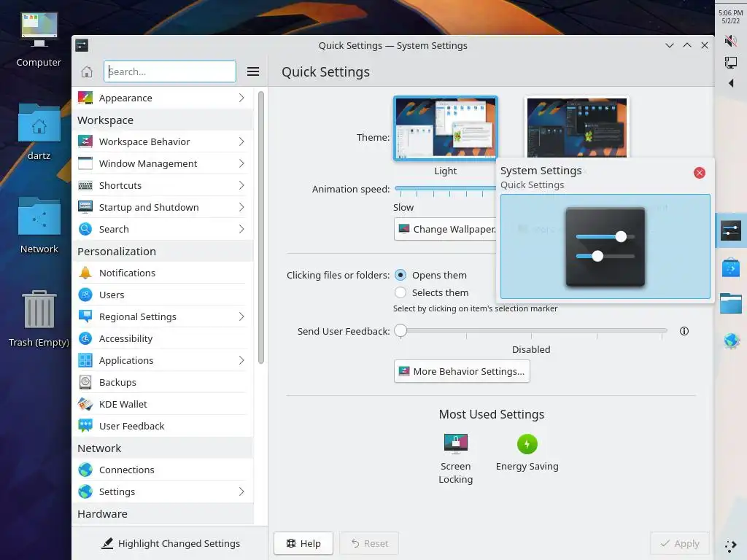Open the hamburger menu next to search

click(x=253, y=72)
